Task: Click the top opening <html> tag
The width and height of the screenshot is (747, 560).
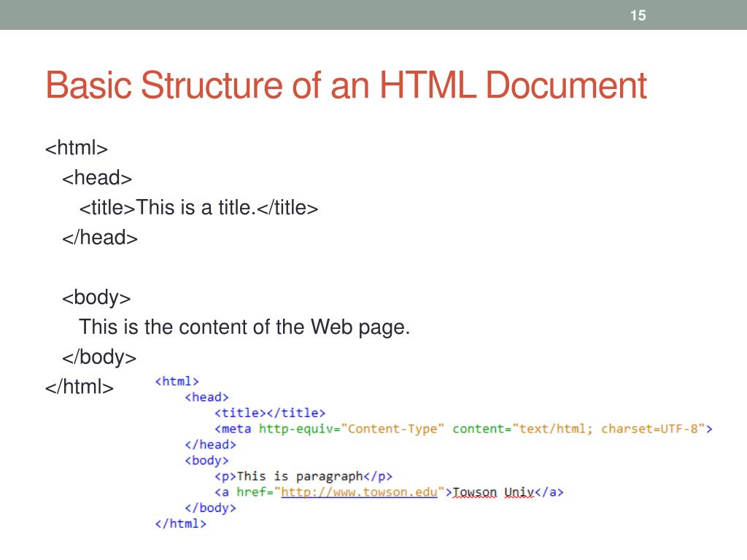Action: coord(76,147)
